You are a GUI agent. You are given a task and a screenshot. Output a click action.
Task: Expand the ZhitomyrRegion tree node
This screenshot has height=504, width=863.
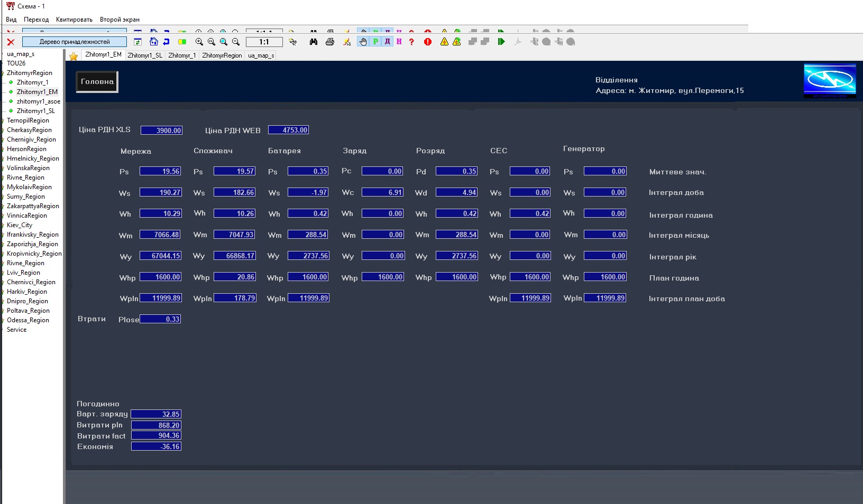click(30, 73)
